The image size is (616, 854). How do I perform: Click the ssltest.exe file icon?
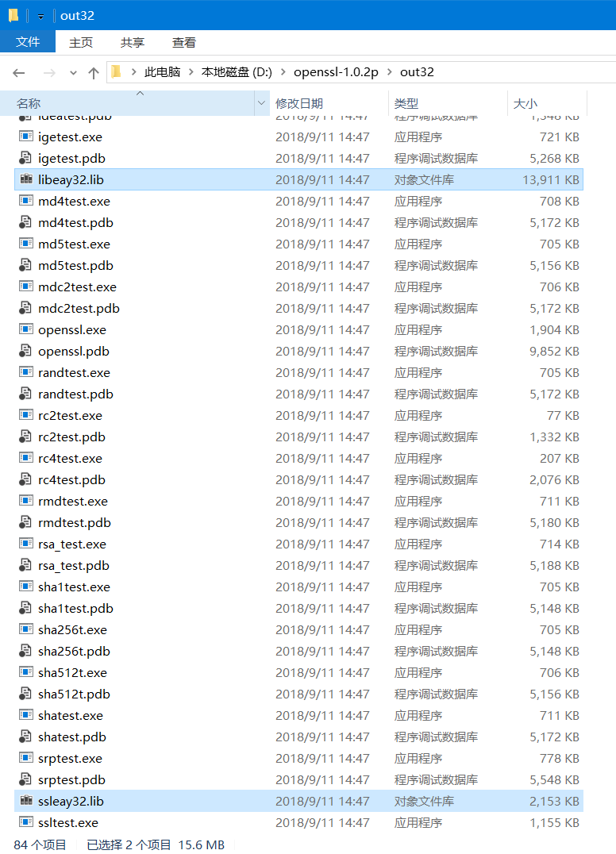click(x=25, y=822)
